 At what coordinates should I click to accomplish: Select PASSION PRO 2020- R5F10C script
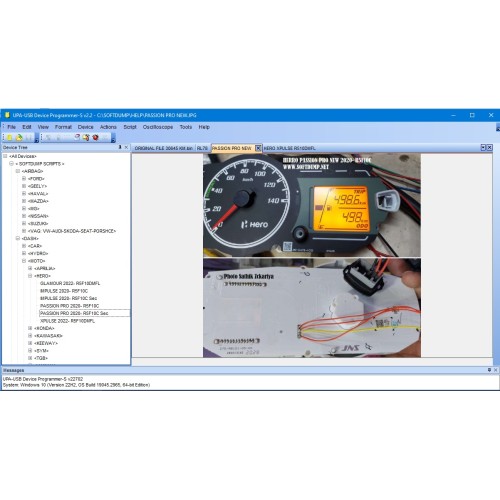pyautogui.click(x=70, y=306)
